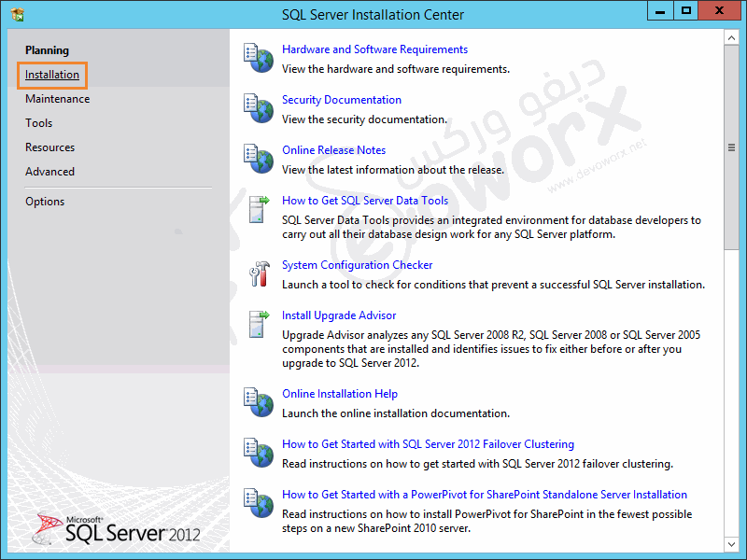Click "View the hardware and software requirements." text
The width and height of the screenshot is (747, 560).
point(395,69)
